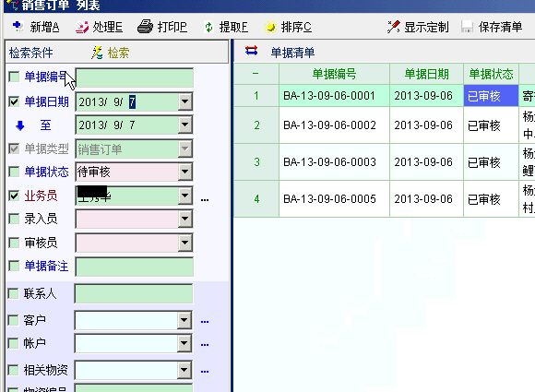Click the 提取E extract icon

(x=208, y=27)
